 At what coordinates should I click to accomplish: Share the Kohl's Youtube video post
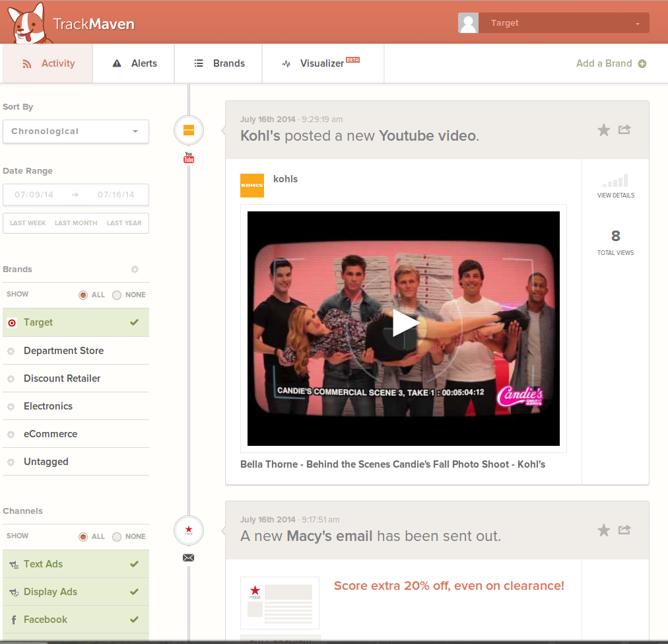pyautogui.click(x=624, y=129)
